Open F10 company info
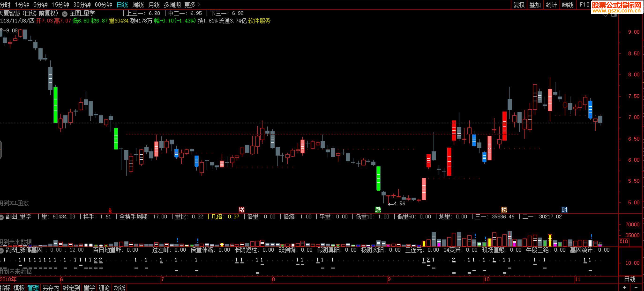Viewport: 644px width, 291px height. [x=584, y=5]
